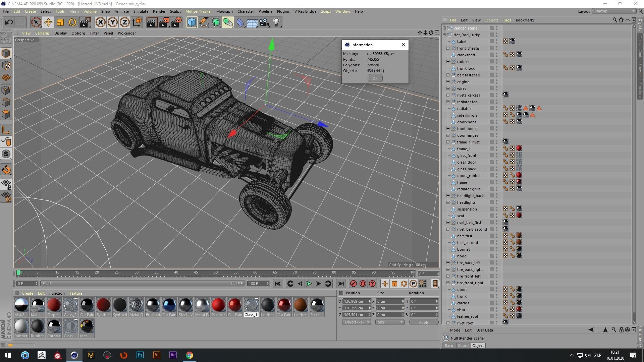Image resolution: width=644 pixels, height=362 pixels.
Task: Open Photoshop from the taskbar
Action: coord(140,355)
